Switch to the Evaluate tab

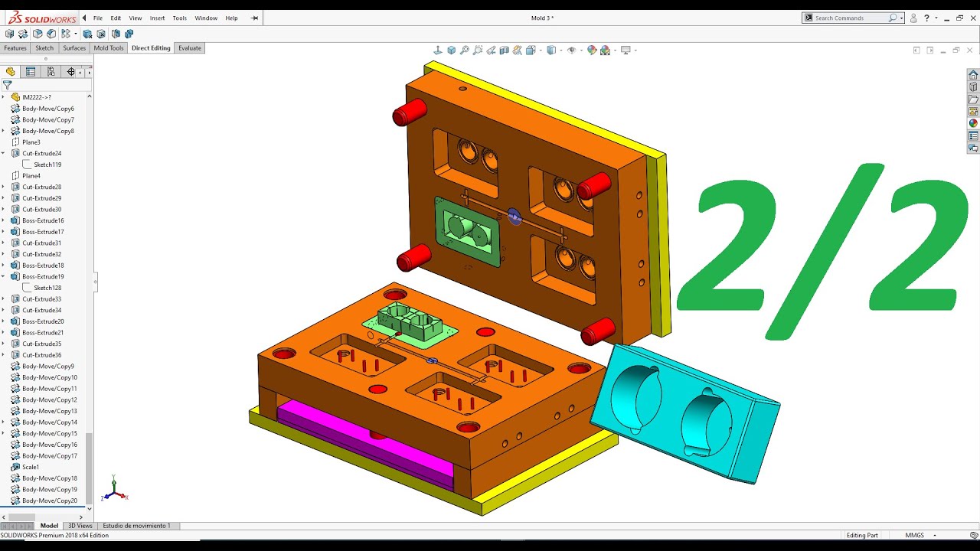click(190, 47)
